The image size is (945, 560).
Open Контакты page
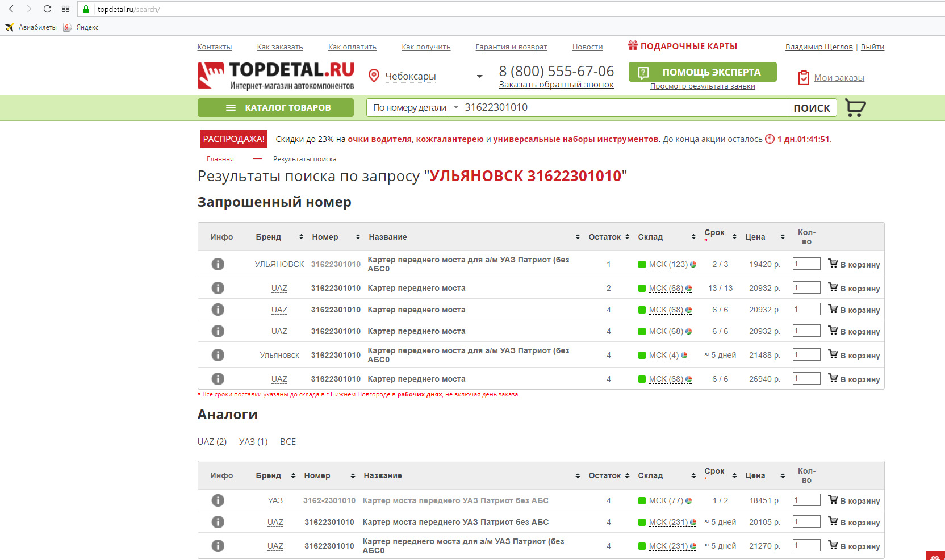[x=215, y=47]
